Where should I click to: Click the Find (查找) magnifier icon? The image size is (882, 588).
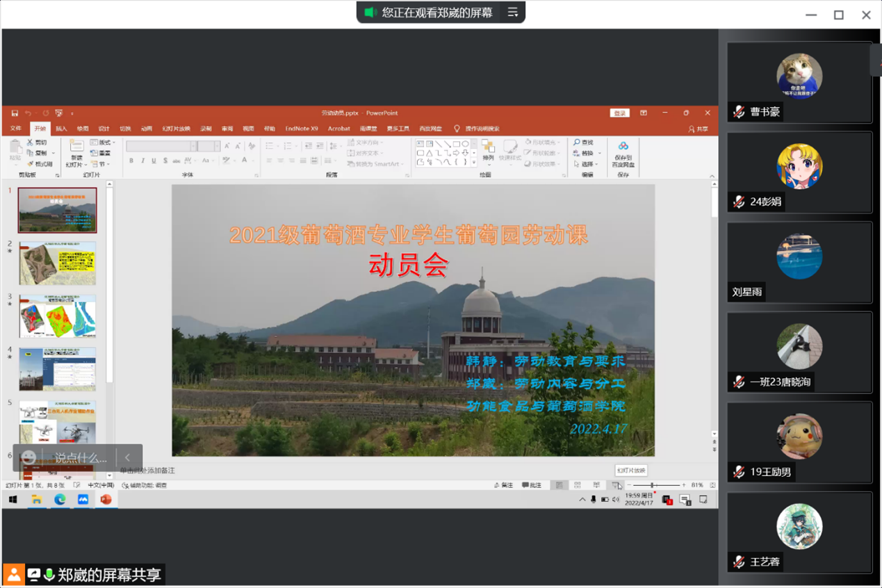[x=577, y=142]
